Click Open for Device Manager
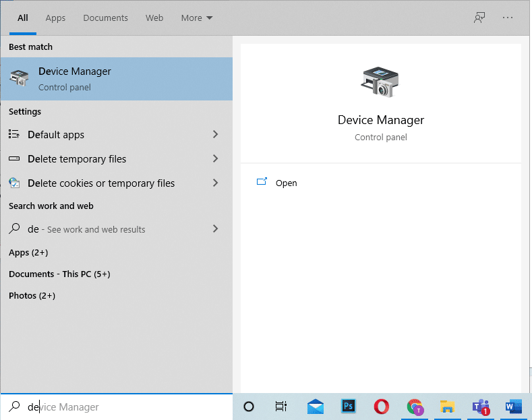The image size is (532, 420). (286, 183)
